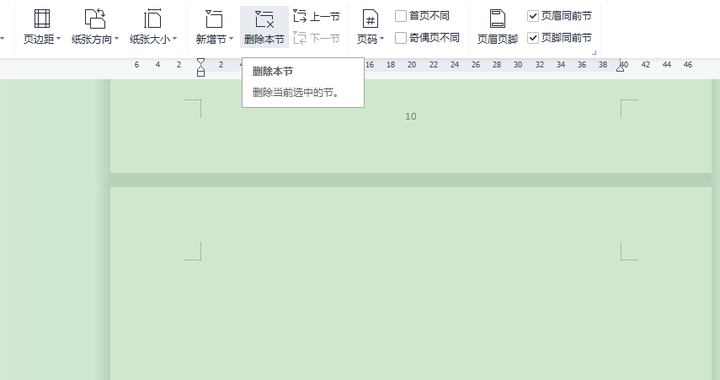Expand the 纸张大小 dropdown arrow
Screen dimensions: 720x380
174,39
